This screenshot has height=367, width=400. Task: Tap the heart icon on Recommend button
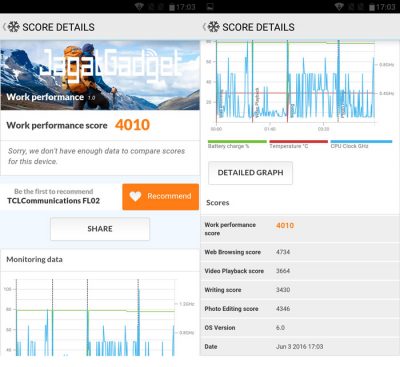136,196
